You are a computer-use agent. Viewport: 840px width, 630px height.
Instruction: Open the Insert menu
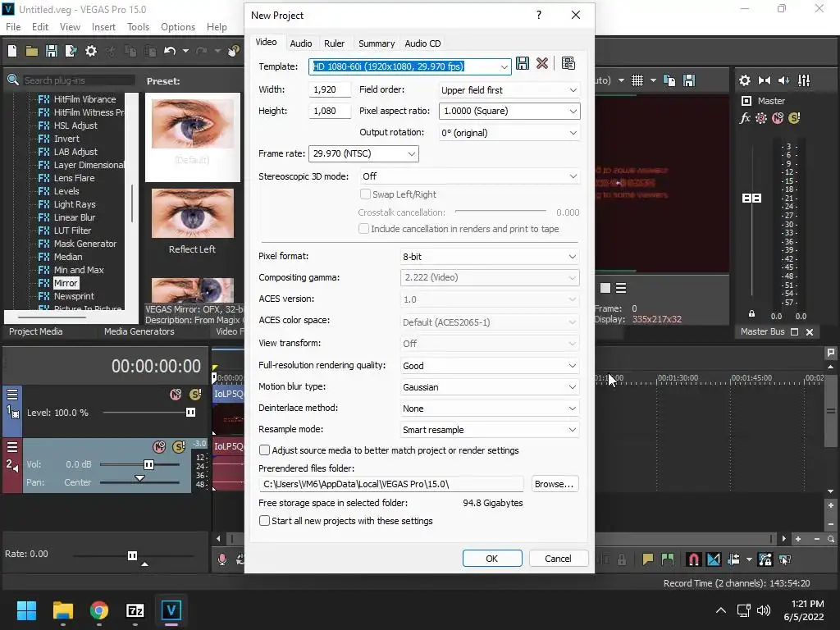point(103,27)
